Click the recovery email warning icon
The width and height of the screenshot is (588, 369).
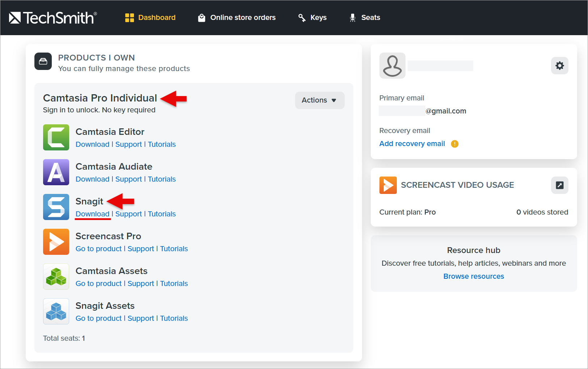455,144
